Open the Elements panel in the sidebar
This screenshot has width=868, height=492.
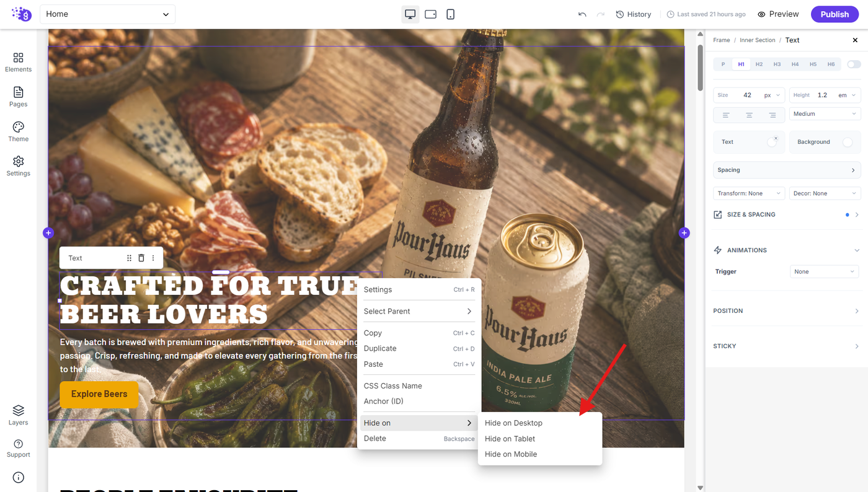[18, 62]
